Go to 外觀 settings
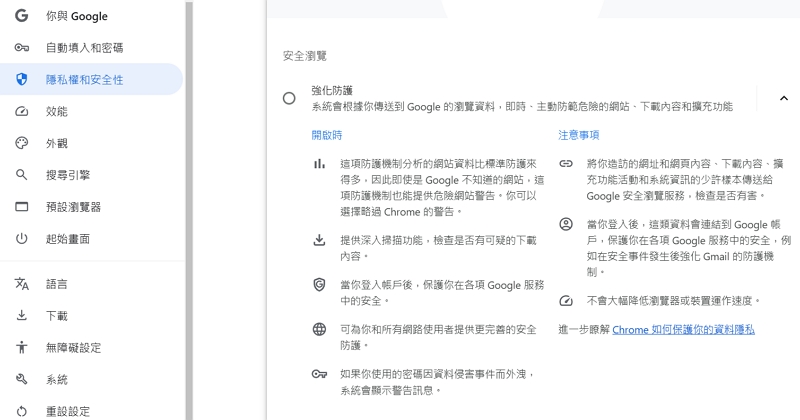 [x=92, y=143]
